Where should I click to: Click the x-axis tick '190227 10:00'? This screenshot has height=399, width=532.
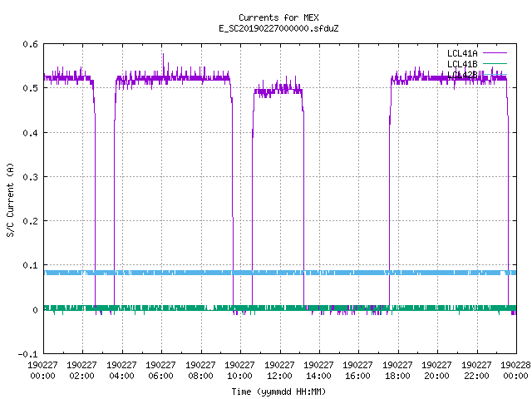[x=239, y=371]
